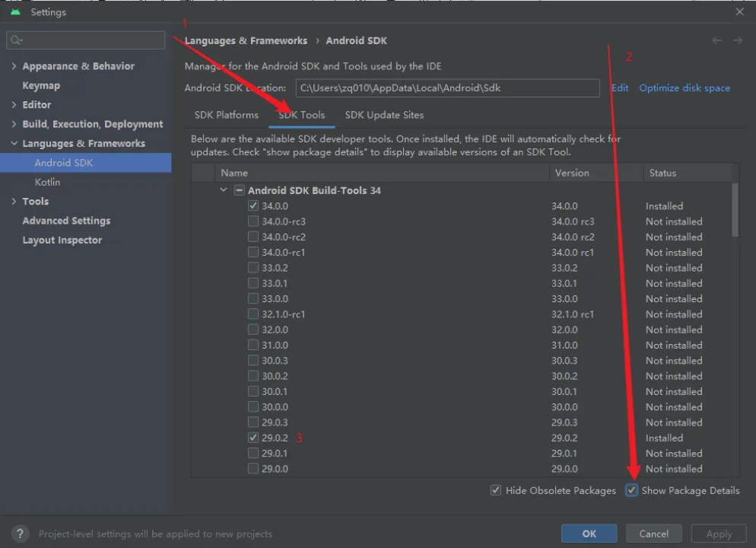Screen dimensions: 756x548
Task: Collapse Android SDK Build-Tools 34 group
Action: [224, 190]
